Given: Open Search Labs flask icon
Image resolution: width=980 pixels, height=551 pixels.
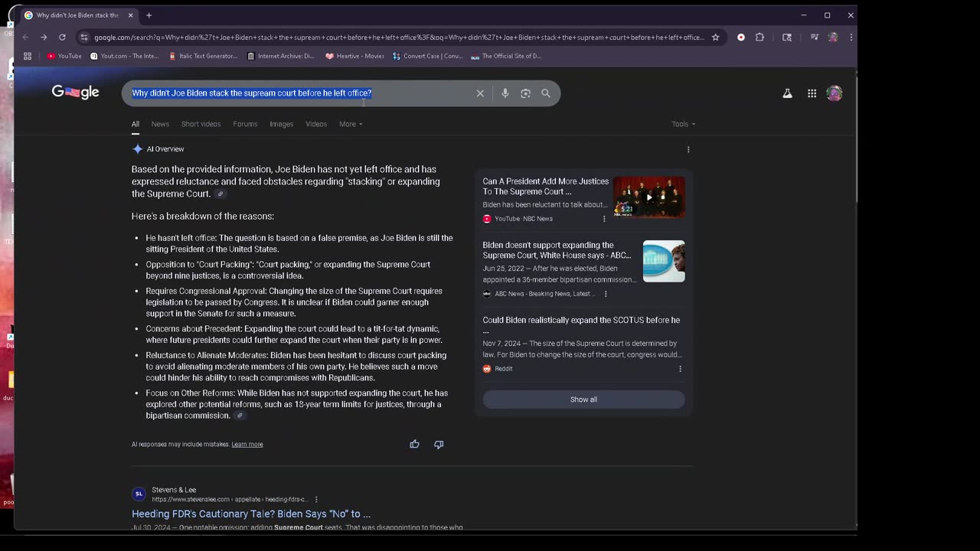Looking at the screenshot, I should coord(787,93).
